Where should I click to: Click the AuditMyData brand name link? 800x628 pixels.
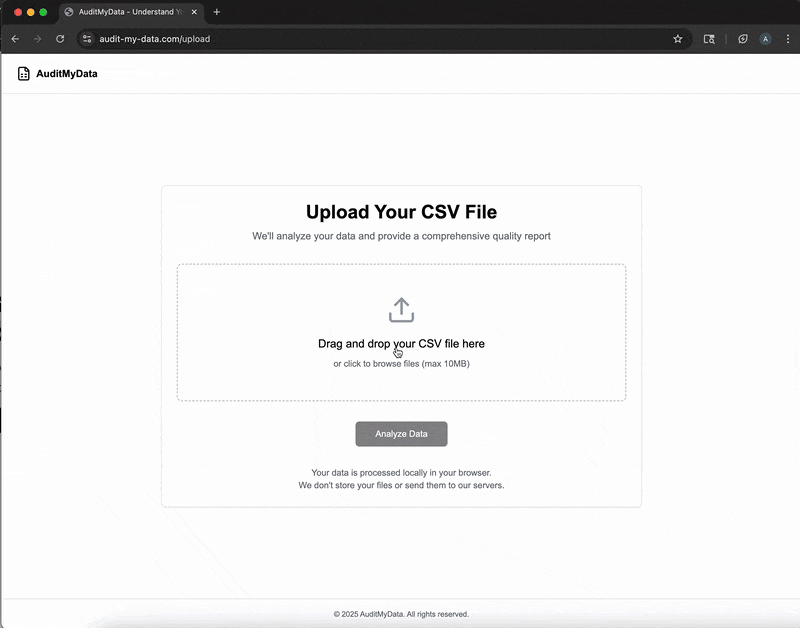pos(67,73)
